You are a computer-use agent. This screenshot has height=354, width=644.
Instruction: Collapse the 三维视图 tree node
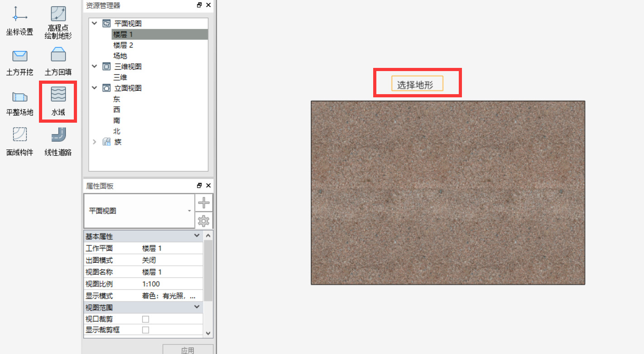[94, 67]
